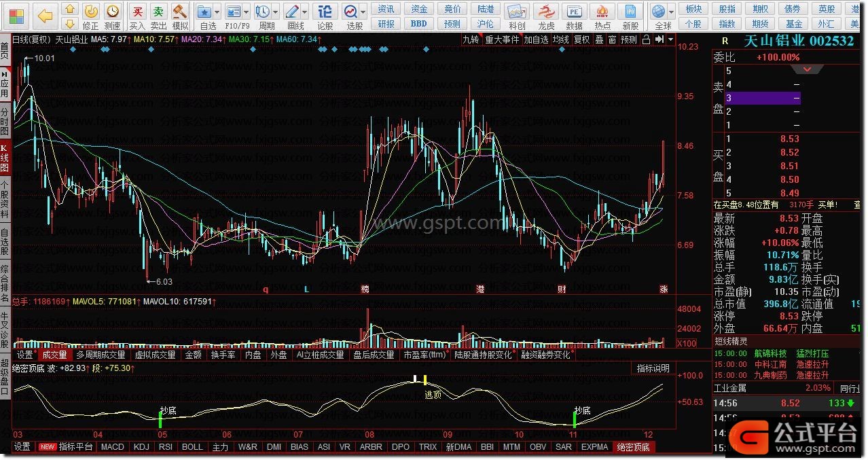Click the 指标说明 indicator description button
This screenshot has height=460, width=868.
click(653, 368)
